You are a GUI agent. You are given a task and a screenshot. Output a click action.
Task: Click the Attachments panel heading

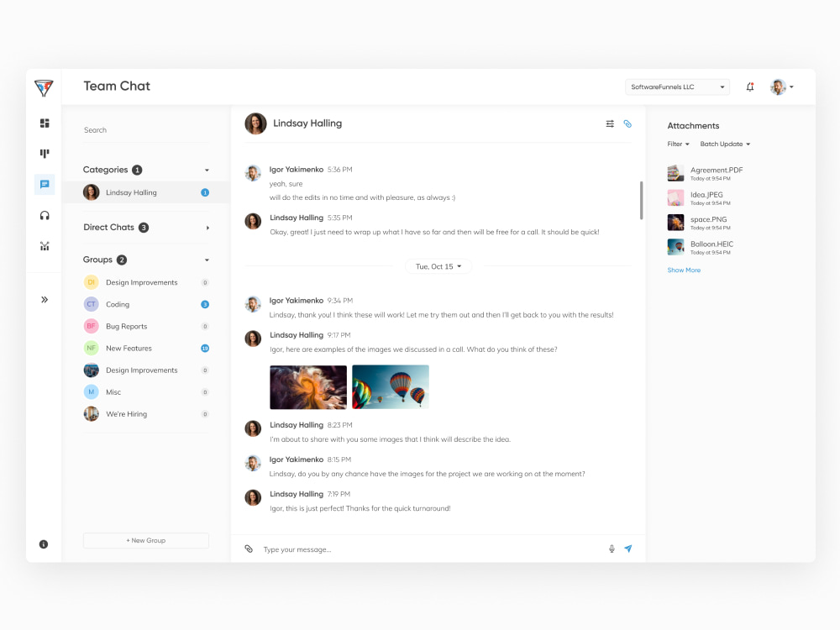pos(693,126)
